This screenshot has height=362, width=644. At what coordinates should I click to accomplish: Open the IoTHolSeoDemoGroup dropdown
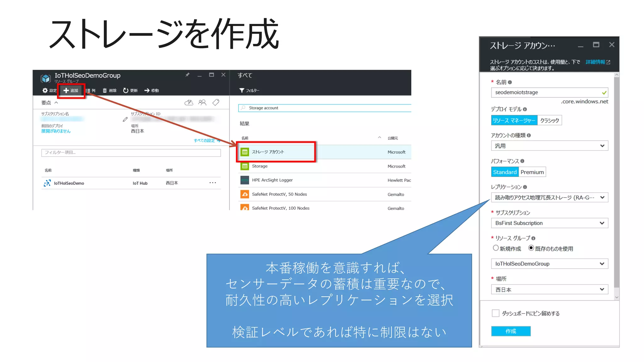549,264
